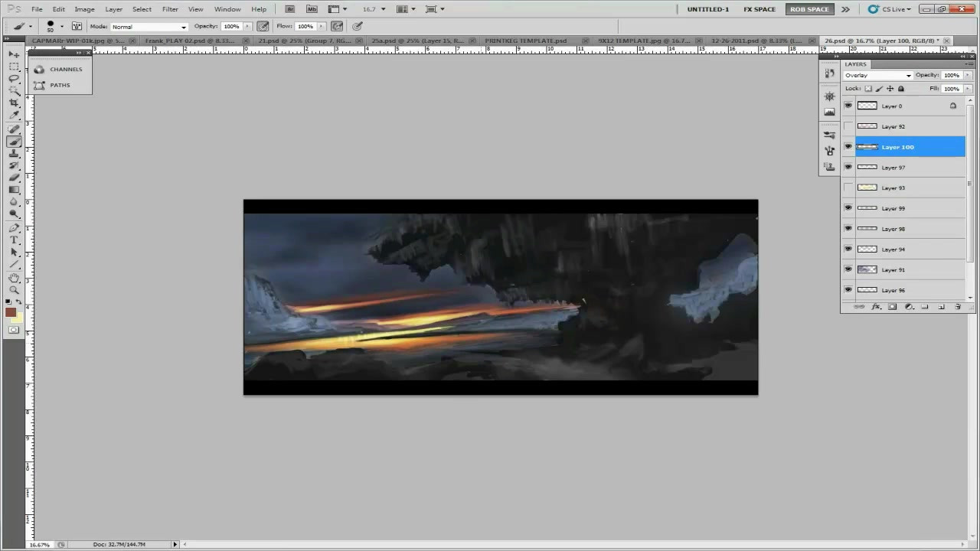980x551 pixels.
Task: Select the Healing Brush tool
Action: coord(14,129)
